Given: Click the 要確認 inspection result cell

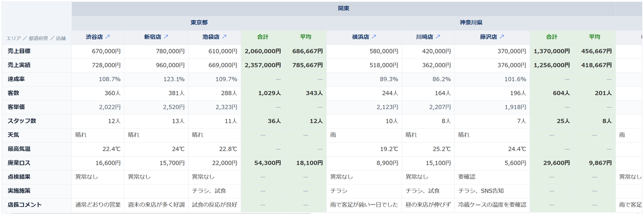Looking at the screenshot, I should (x=492, y=177).
